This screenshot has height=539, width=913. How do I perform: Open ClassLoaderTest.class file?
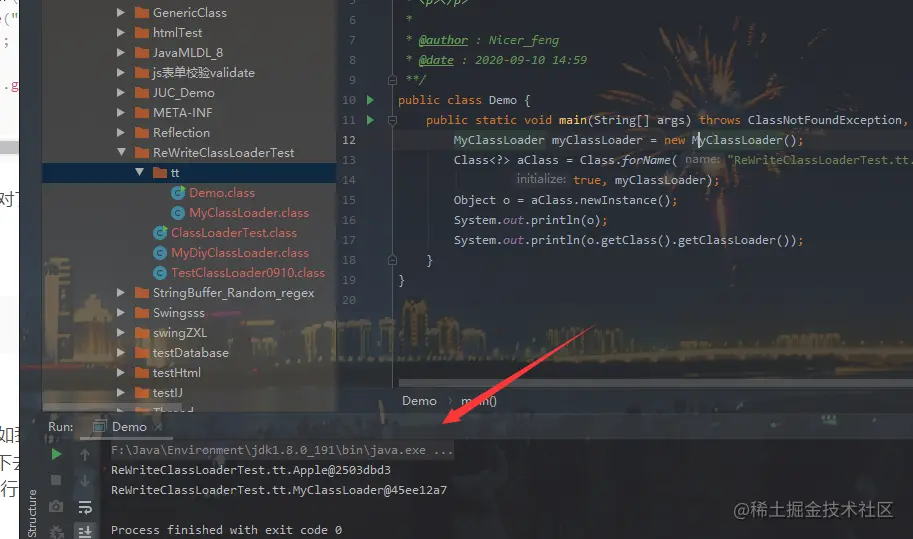pyautogui.click(x=233, y=233)
